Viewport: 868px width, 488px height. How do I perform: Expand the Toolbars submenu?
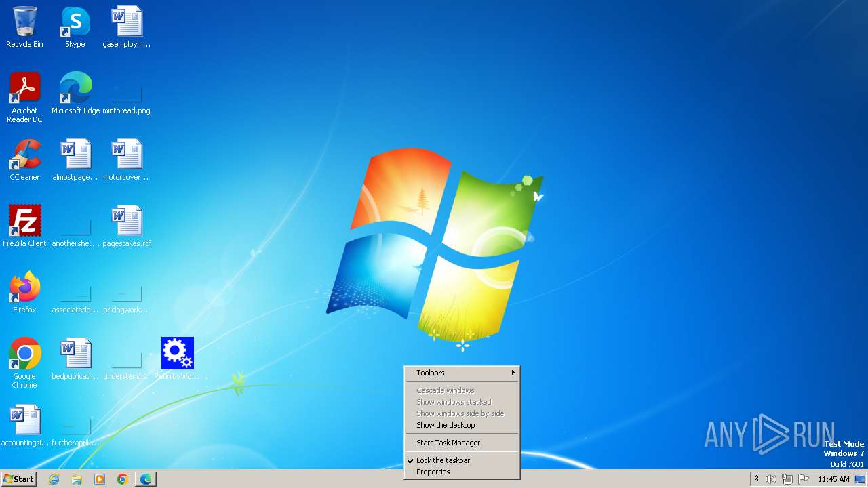[462, 373]
